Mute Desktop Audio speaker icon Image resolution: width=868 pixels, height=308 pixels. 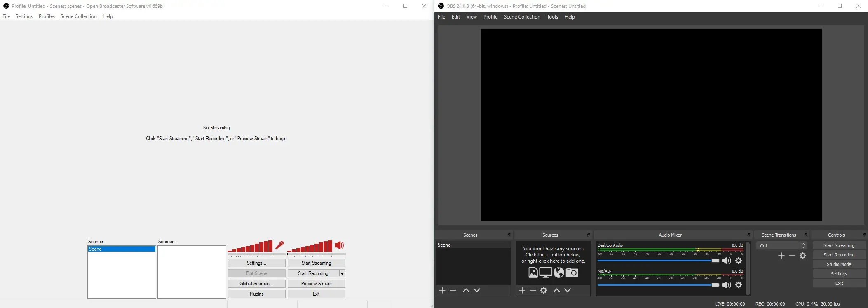(727, 261)
